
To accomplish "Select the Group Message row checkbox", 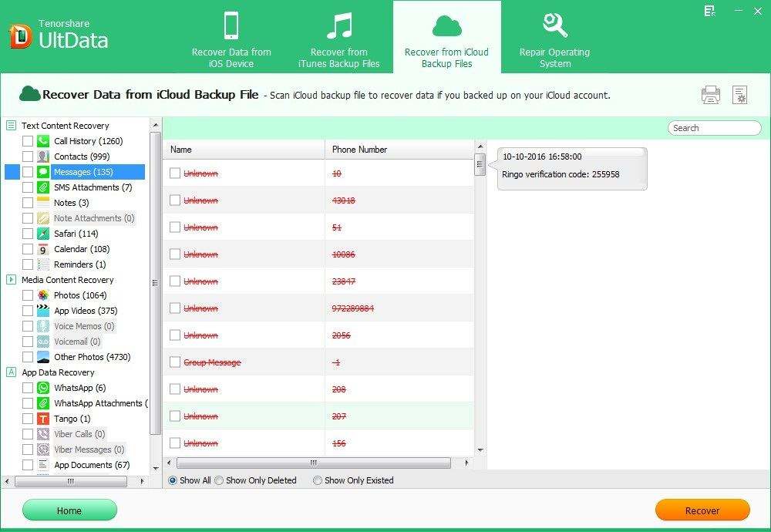I will [x=174, y=362].
